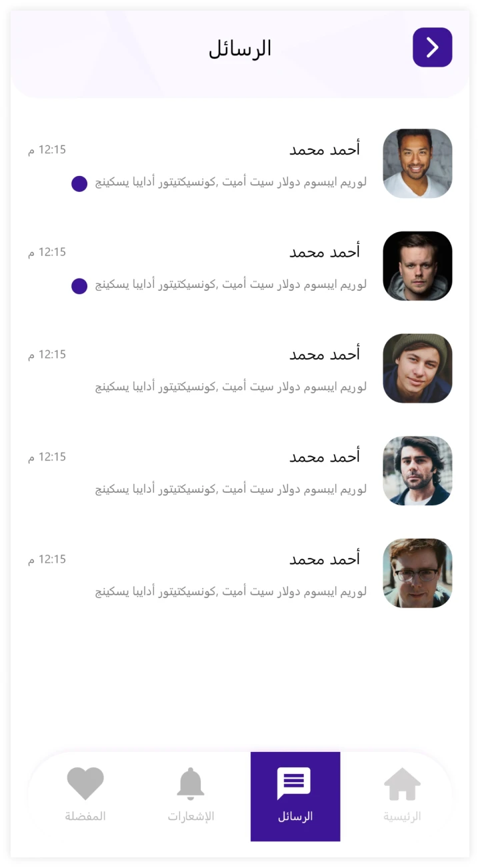Open notifications bell icon
The height and width of the screenshot is (868, 480).
[x=191, y=783]
